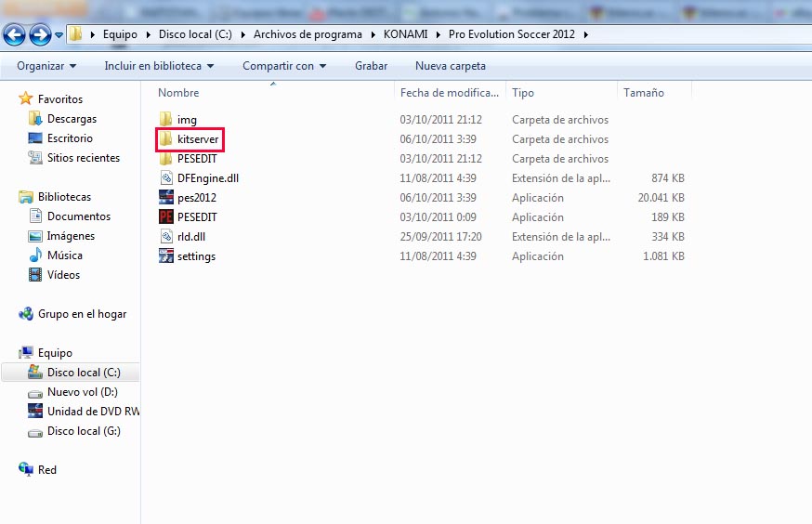The width and height of the screenshot is (812, 524).
Task: Select the settings application icon
Action: tap(165, 255)
